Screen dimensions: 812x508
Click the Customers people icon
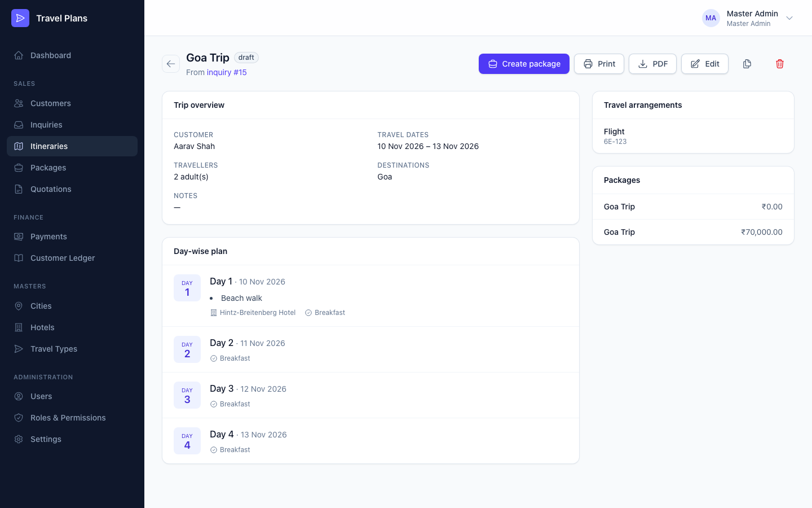coord(19,103)
